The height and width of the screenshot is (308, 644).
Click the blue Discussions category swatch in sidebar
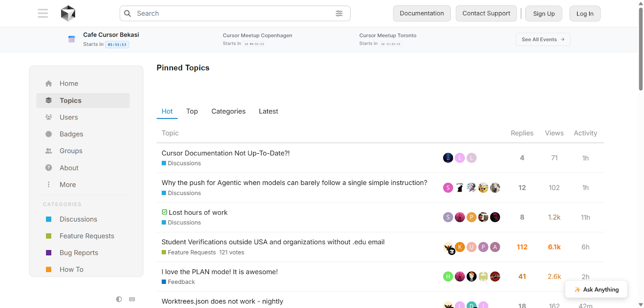[49, 220]
